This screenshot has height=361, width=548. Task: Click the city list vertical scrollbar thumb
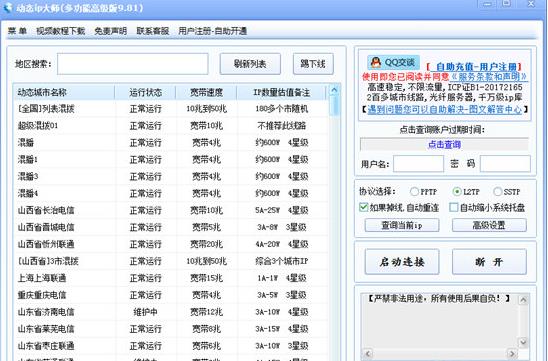tap(335, 106)
